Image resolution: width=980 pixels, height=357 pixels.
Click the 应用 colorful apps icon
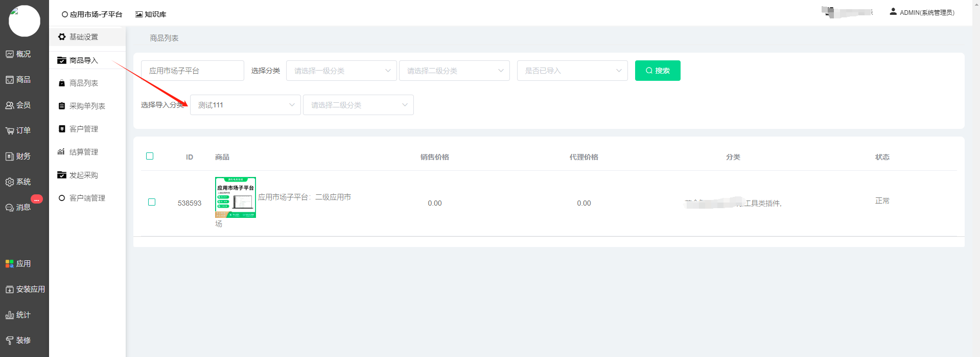coord(10,264)
